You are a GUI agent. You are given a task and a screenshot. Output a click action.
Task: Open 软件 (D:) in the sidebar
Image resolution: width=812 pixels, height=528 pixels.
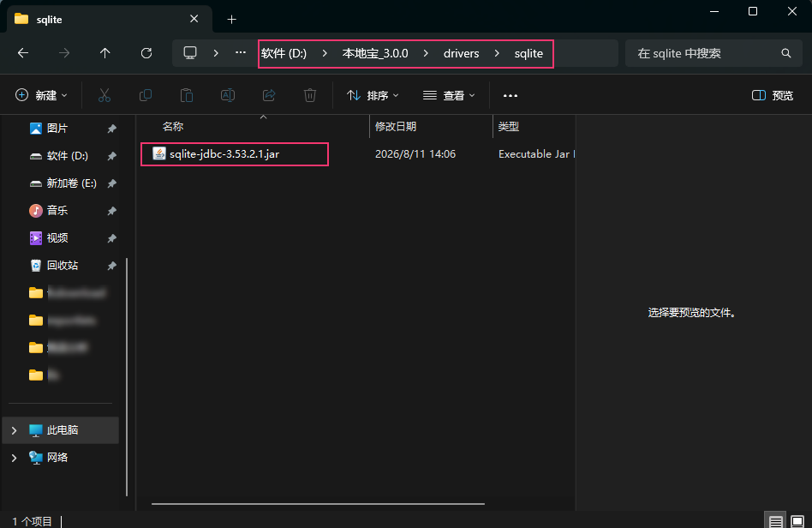(x=68, y=155)
